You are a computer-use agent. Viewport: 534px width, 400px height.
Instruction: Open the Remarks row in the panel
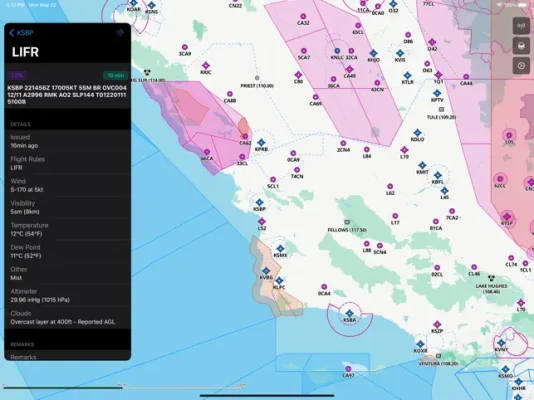pos(67,356)
